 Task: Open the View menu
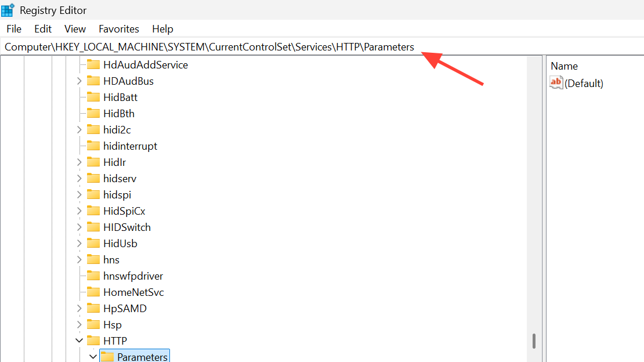(x=75, y=28)
